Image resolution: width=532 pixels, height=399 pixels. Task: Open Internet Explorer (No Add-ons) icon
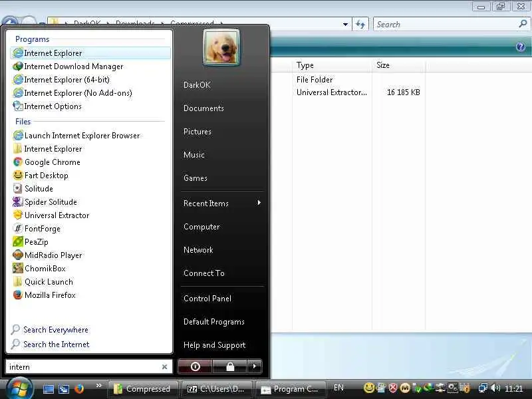18,92
